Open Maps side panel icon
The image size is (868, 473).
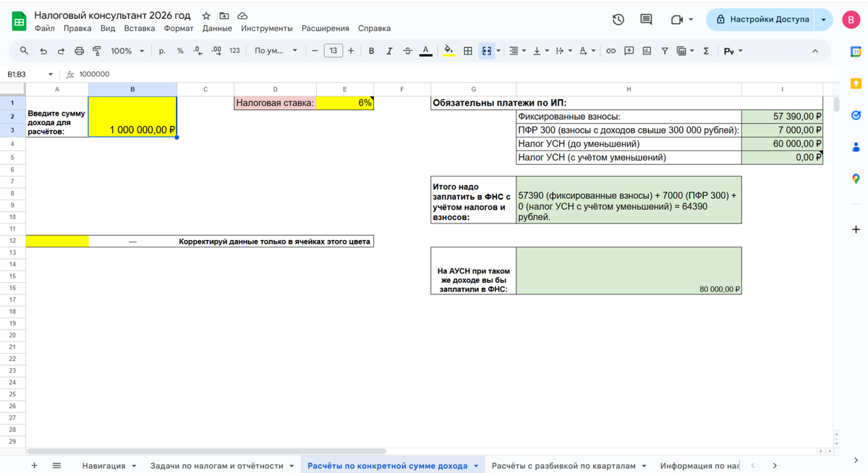856,179
